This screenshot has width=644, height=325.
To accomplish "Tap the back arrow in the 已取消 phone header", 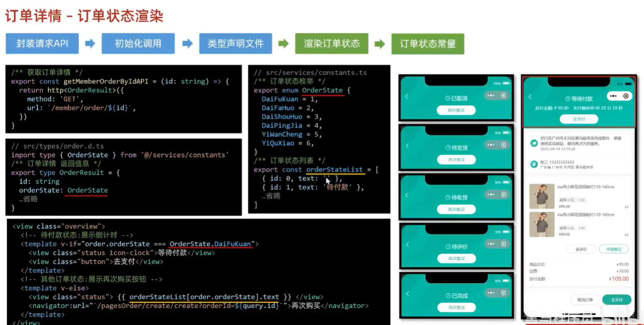I will (407, 96).
